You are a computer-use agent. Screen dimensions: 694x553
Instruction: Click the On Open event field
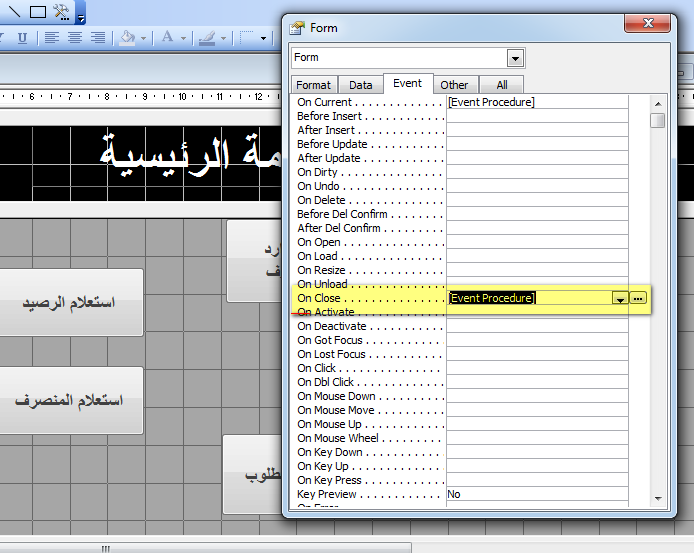point(537,242)
